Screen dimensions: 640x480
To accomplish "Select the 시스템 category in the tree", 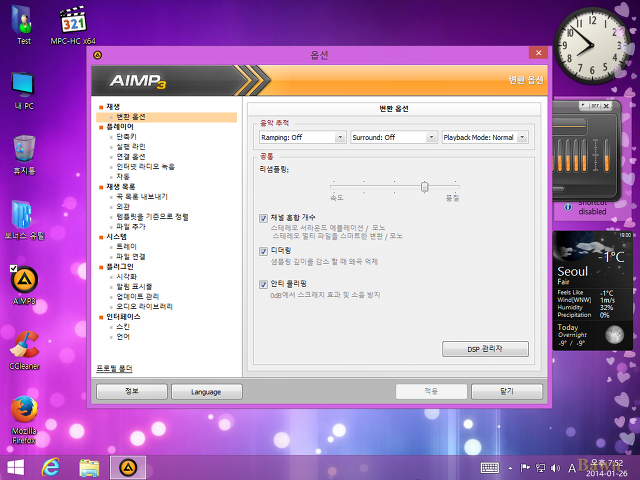I will point(116,237).
